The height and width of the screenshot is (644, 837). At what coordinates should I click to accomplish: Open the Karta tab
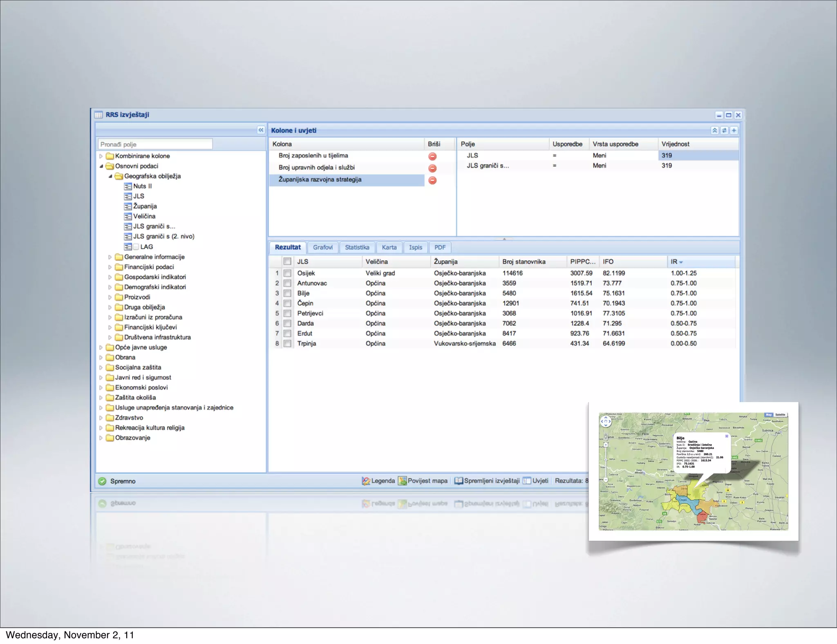click(x=389, y=248)
